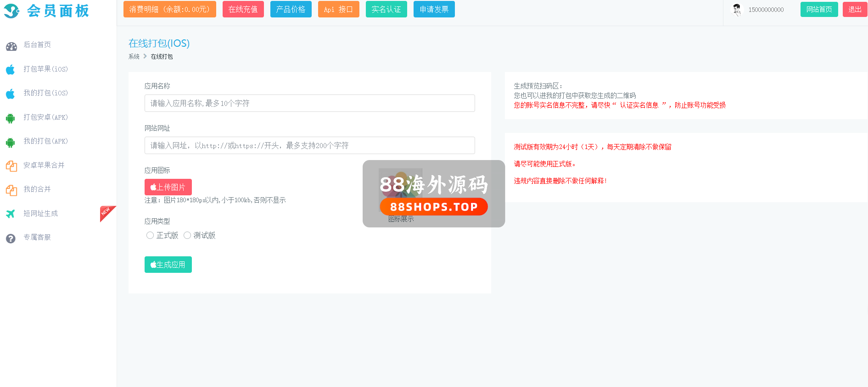Open 消费明细 balance details
The image size is (868, 387).
(x=169, y=9)
